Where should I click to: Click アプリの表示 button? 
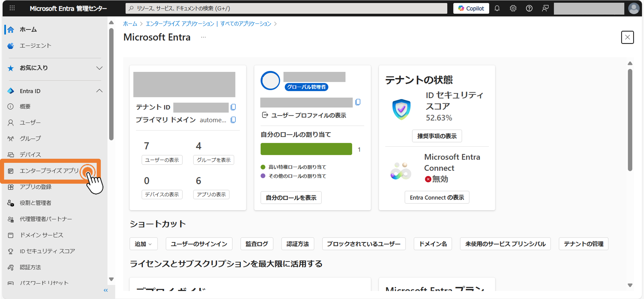211,195
